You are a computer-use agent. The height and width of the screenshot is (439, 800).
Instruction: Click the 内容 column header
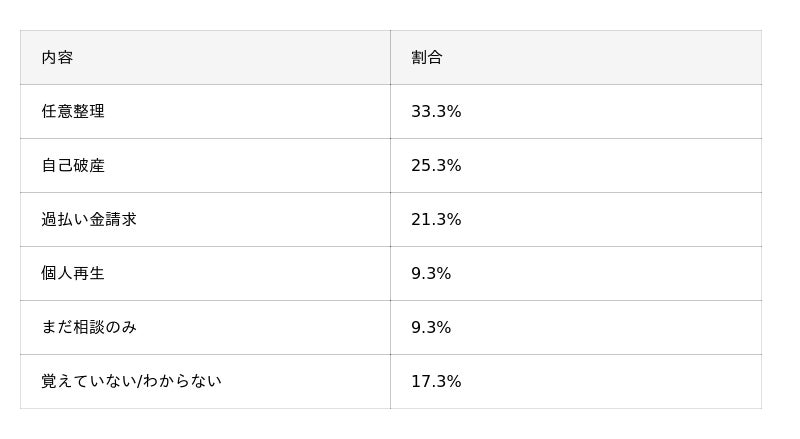coord(57,58)
